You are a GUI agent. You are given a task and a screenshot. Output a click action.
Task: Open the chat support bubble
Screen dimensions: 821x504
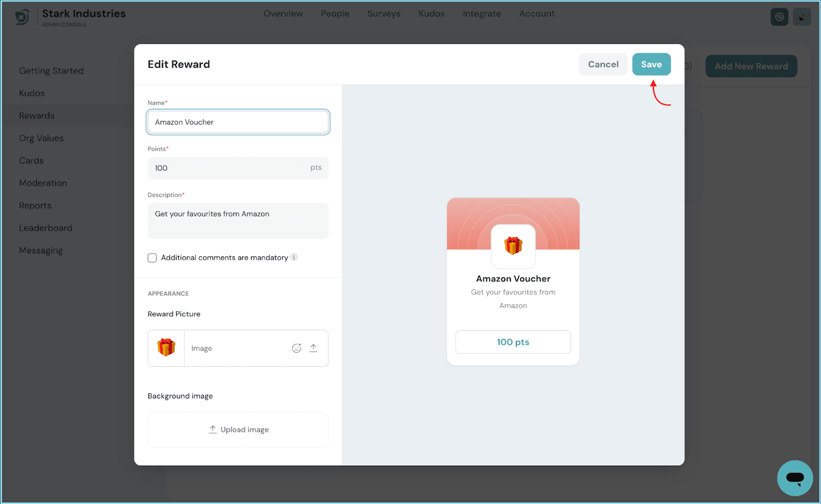click(x=795, y=478)
